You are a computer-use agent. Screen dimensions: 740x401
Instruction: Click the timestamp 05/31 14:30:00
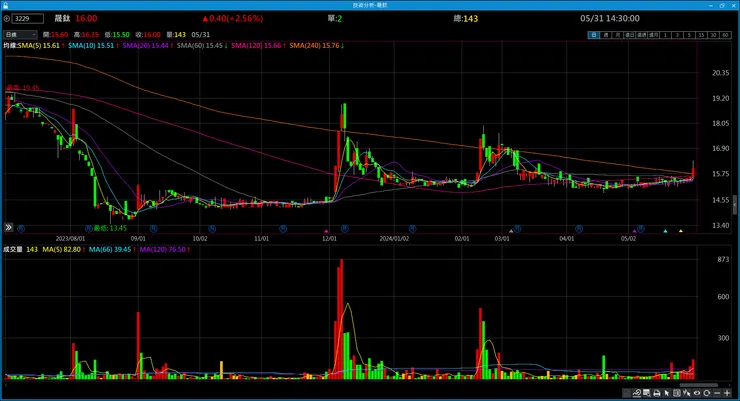[x=610, y=19]
